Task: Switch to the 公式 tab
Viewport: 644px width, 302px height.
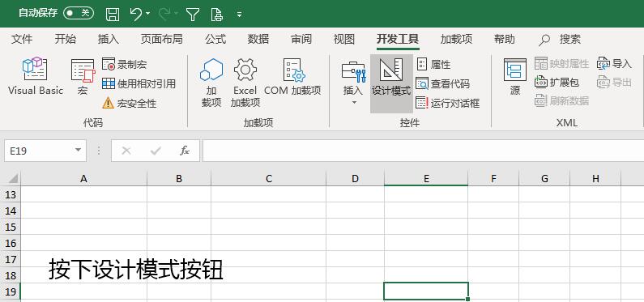Action: pyautogui.click(x=215, y=39)
